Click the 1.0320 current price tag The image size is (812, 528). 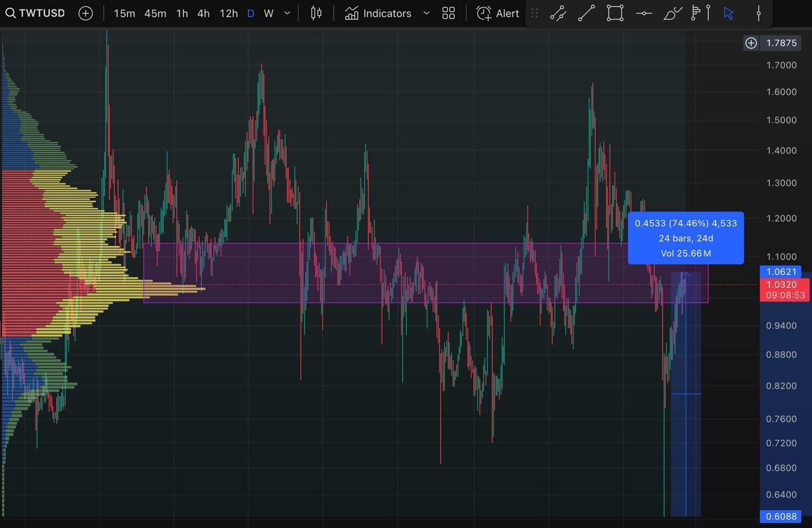(782, 285)
